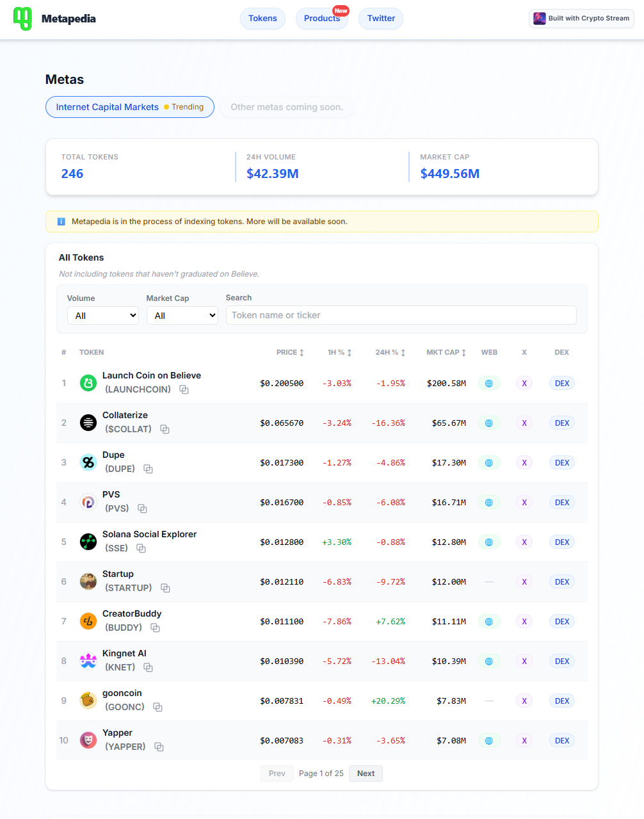Screen dimensions: 644x819
Task: Click the CreatorBuddy token name
Action: [x=132, y=613]
